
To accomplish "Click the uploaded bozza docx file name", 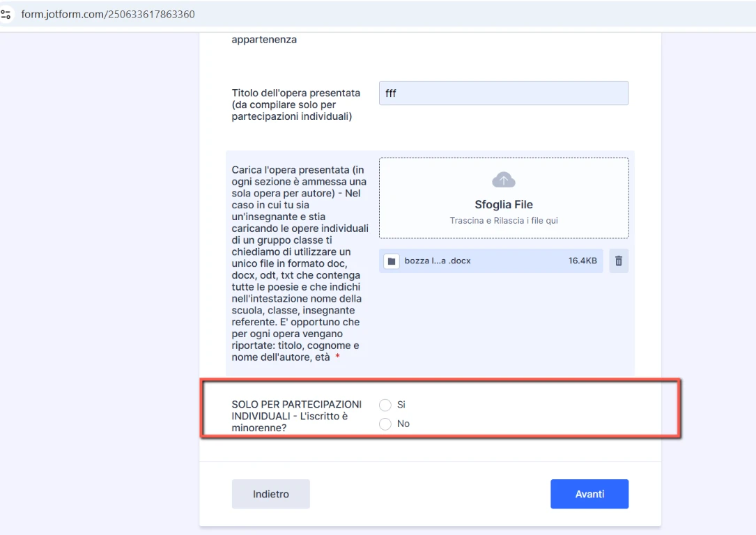I will coord(438,261).
